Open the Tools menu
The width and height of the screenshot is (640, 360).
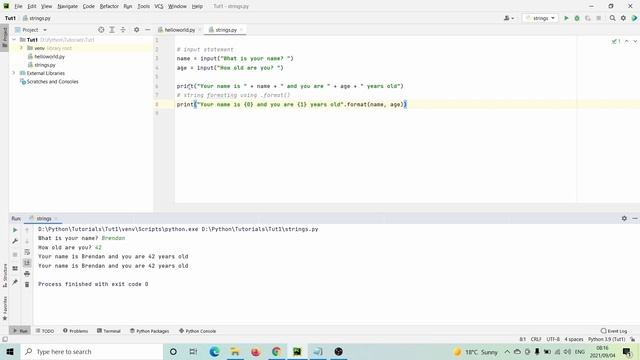[x=143, y=6]
